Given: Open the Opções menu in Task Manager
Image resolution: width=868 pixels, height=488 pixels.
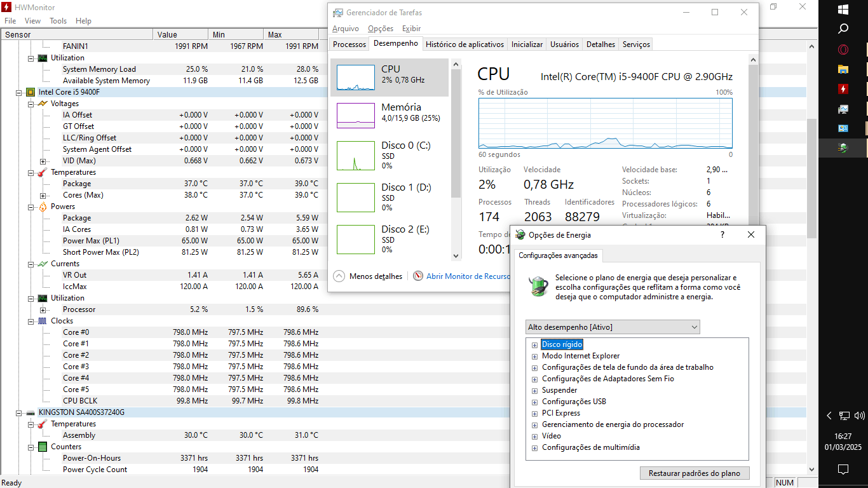Looking at the screenshot, I should click(x=381, y=29).
